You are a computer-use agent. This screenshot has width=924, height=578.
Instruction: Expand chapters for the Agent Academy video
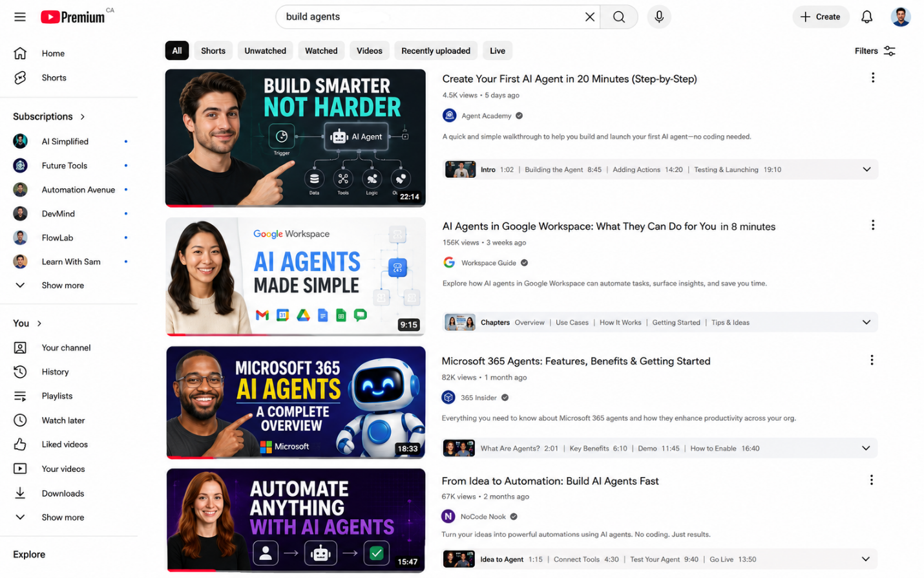click(x=866, y=170)
